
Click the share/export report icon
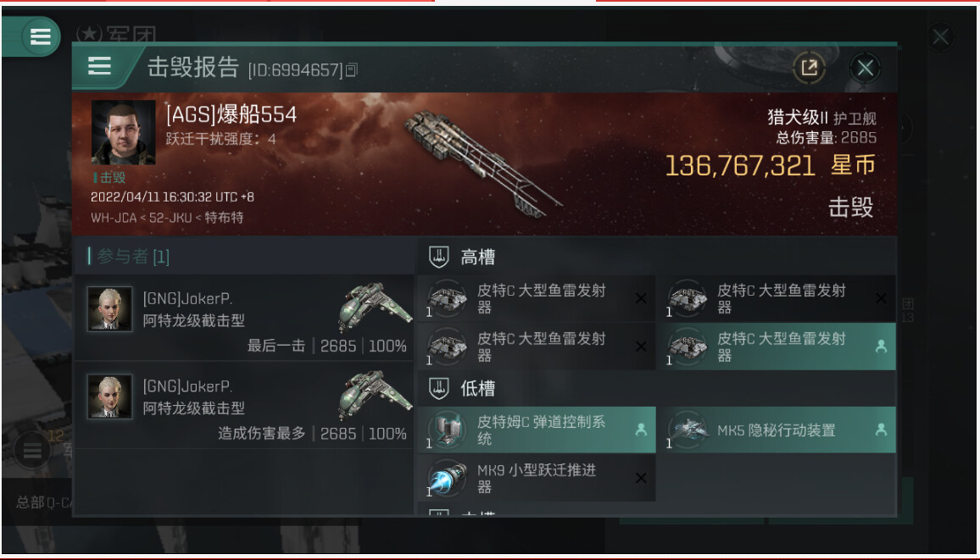(x=810, y=68)
